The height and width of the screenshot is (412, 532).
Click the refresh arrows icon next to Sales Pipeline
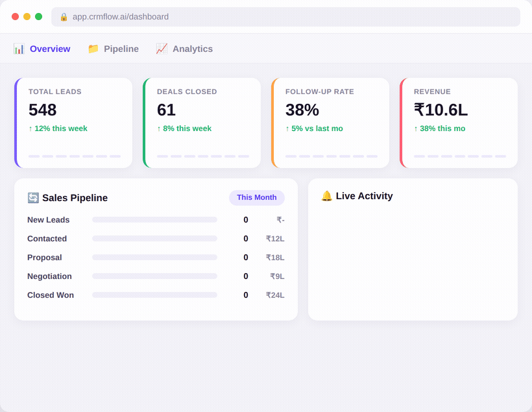33,197
